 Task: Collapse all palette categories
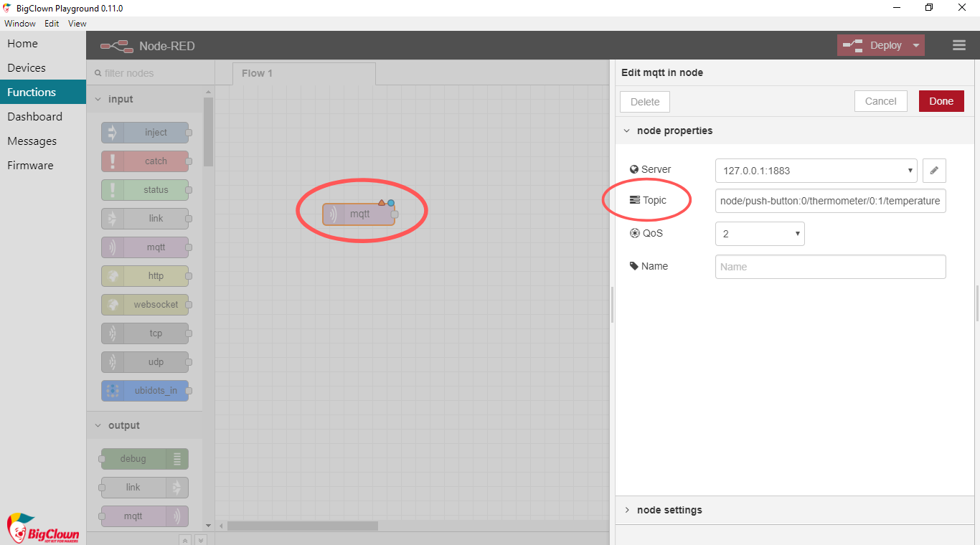pyautogui.click(x=184, y=539)
